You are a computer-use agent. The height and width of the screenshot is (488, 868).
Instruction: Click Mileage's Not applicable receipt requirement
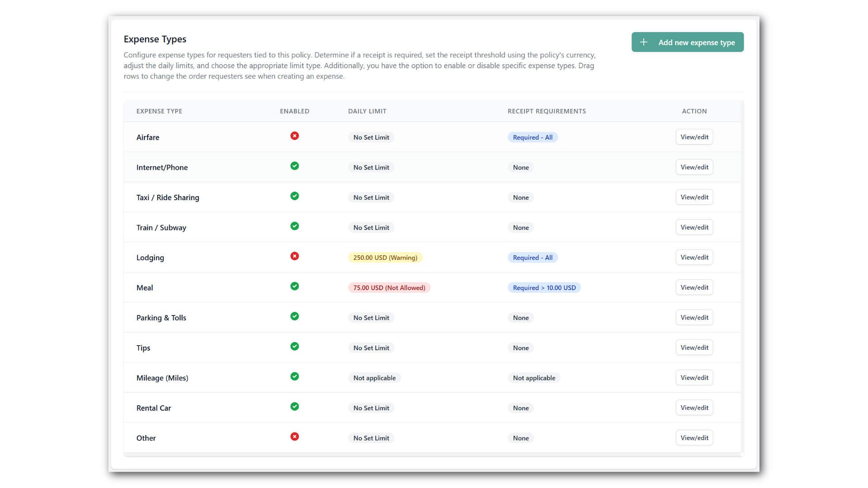coord(534,378)
